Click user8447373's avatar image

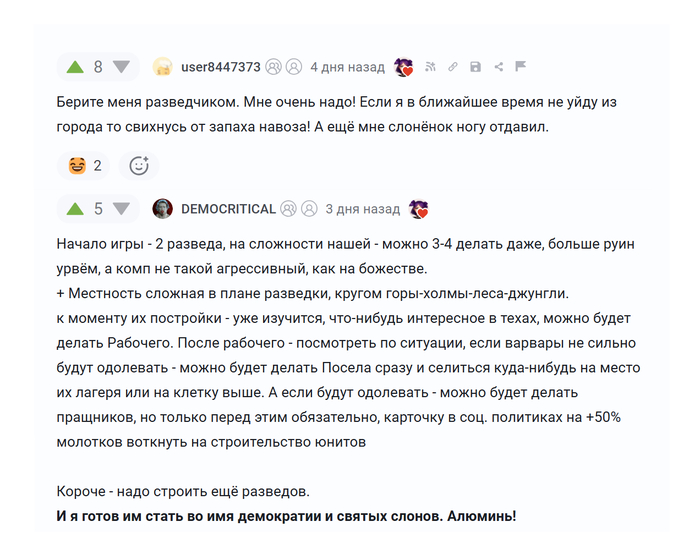click(x=162, y=67)
